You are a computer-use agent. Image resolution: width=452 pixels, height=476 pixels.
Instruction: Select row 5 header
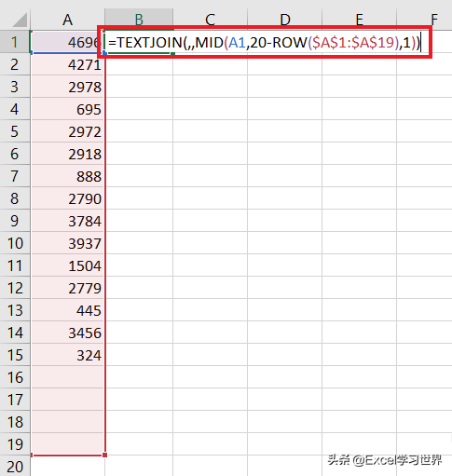[x=15, y=131]
